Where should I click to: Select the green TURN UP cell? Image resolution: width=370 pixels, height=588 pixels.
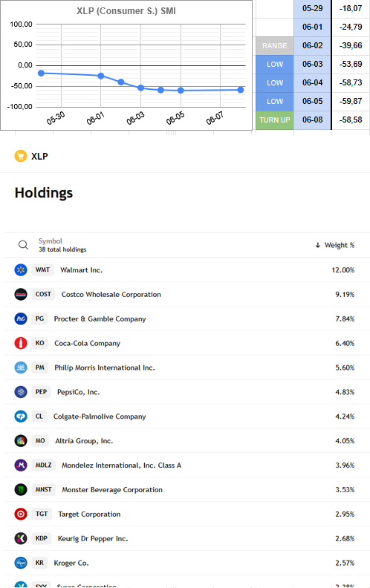(275, 120)
